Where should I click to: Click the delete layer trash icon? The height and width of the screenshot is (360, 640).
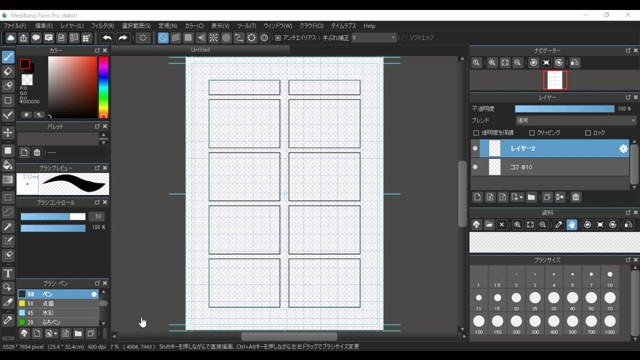576,197
